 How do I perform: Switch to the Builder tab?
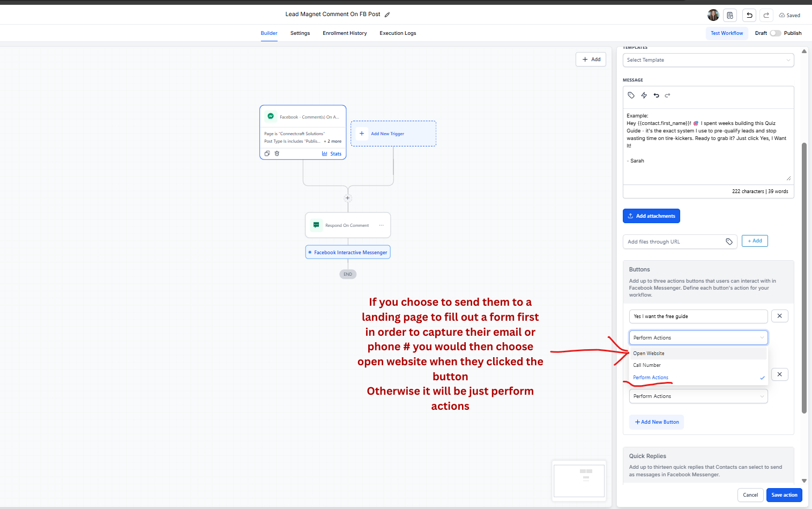pos(269,33)
